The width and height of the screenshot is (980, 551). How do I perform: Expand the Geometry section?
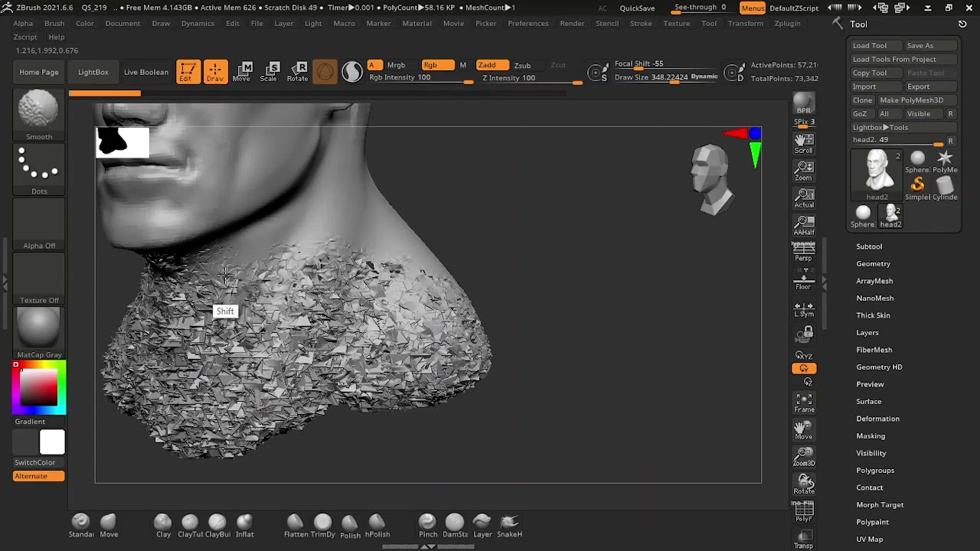coord(873,263)
